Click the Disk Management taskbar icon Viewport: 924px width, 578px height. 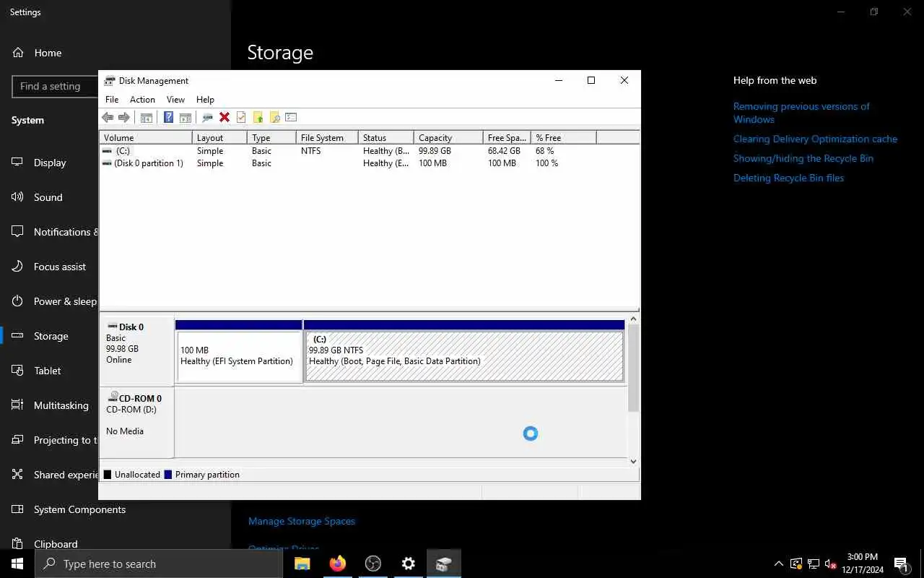click(x=444, y=564)
